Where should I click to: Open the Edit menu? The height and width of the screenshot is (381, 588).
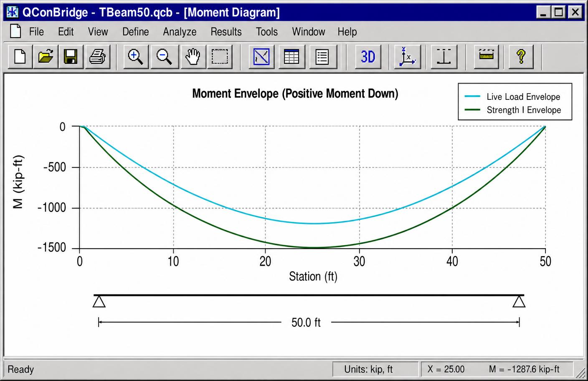click(x=66, y=32)
